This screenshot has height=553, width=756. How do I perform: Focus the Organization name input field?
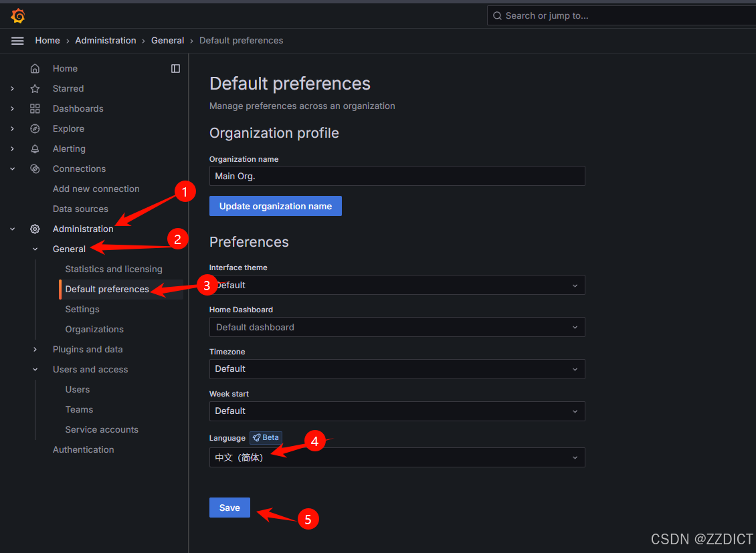click(397, 176)
